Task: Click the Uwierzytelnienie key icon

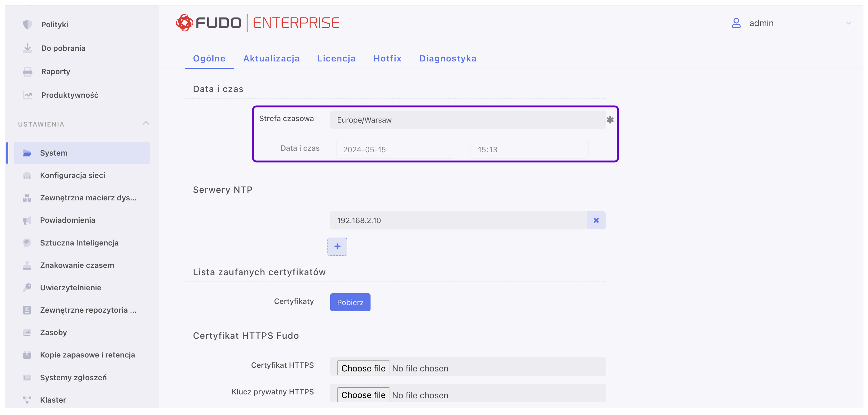Action: point(27,288)
